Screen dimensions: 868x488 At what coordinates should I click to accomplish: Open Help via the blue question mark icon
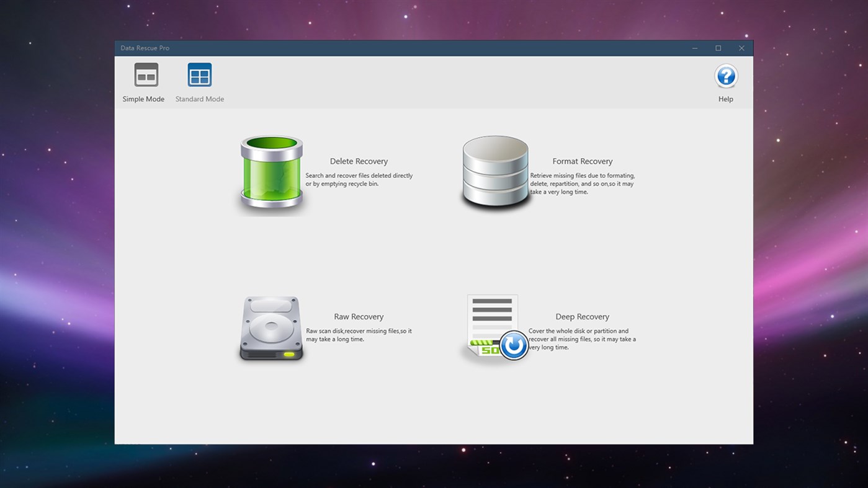click(725, 76)
